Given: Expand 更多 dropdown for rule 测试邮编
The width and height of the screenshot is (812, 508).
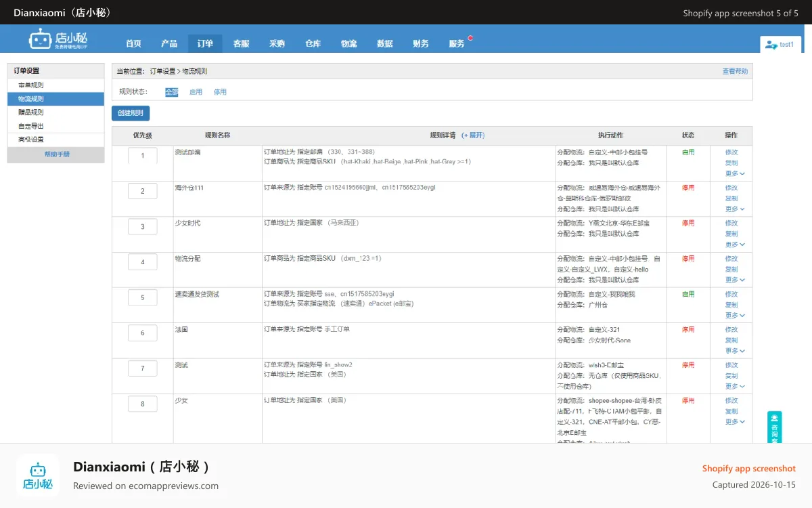Looking at the screenshot, I should click(735, 173).
